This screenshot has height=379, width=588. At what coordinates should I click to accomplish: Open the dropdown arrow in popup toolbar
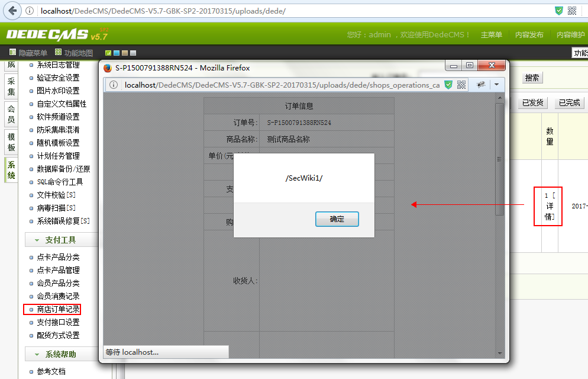496,85
